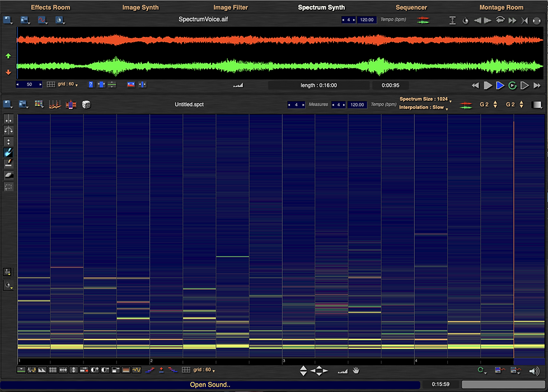Click the sample editor zoom ramp icon

tap(238, 85)
